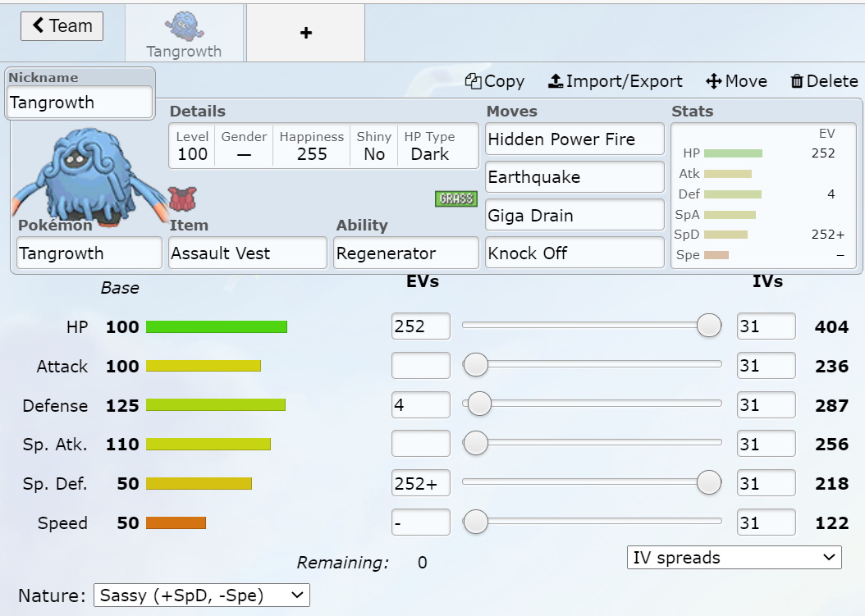Click the Attack EV slider handle
The width and height of the screenshot is (865, 616).
pos(475,364)
